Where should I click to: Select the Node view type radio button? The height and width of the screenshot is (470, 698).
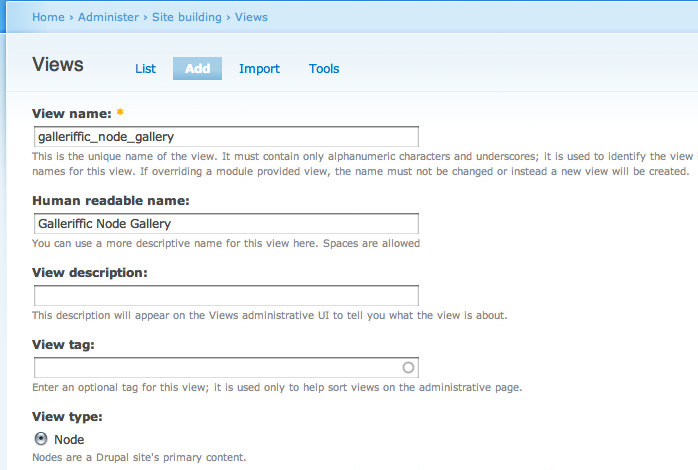[41, 439]
